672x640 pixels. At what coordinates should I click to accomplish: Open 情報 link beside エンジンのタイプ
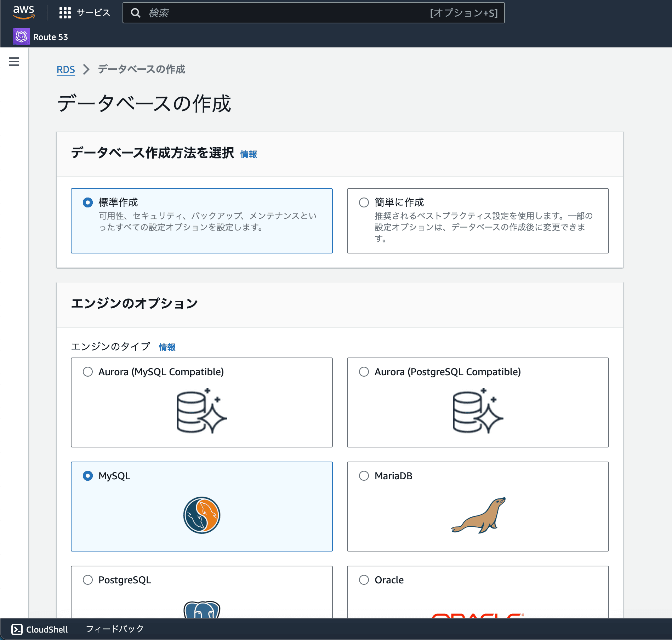tap(167, 347)
